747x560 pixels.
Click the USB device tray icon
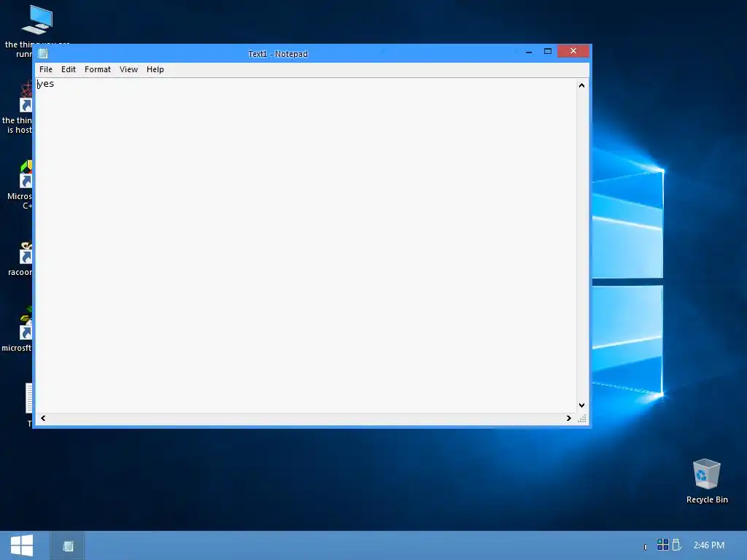(x=676, y=544)
